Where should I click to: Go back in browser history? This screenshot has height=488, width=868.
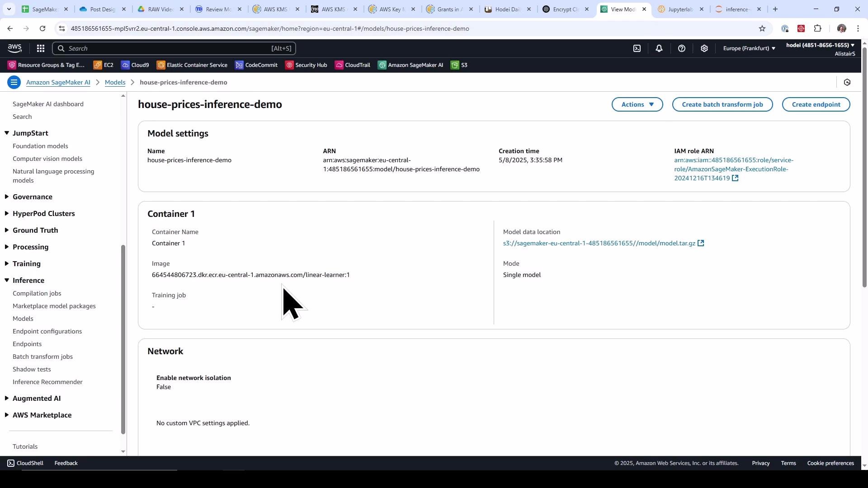[10, 28]
